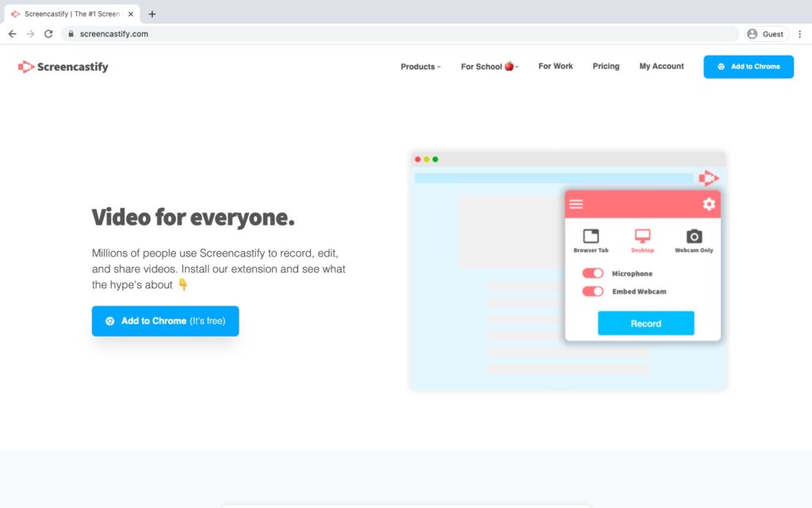Select the Browser Tab recording mode icon
Viewport: 812px width, 508px height.
(x=589, y=237)
